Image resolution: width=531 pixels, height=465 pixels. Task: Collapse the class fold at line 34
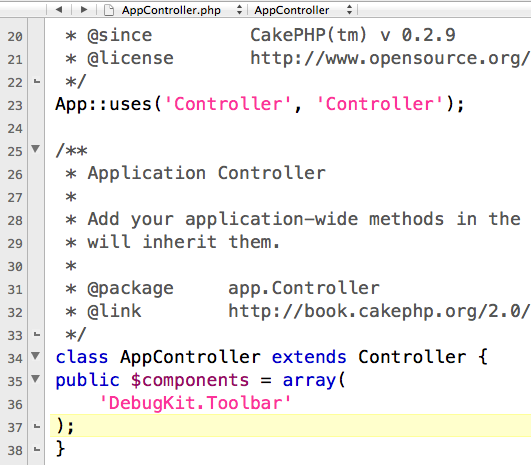click(35, 355)
